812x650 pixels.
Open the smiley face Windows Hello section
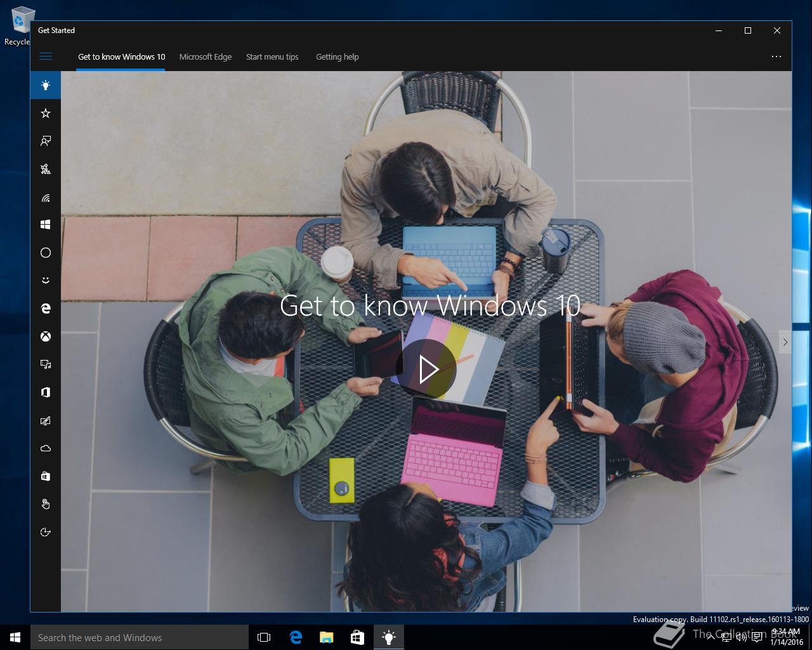coord(46,281)
